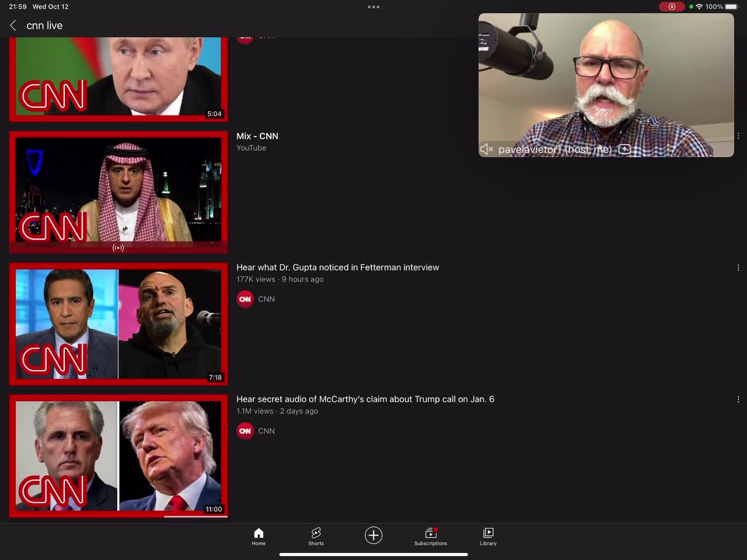Tap CNN channel name under McCarthy video

tap(267, 431)
